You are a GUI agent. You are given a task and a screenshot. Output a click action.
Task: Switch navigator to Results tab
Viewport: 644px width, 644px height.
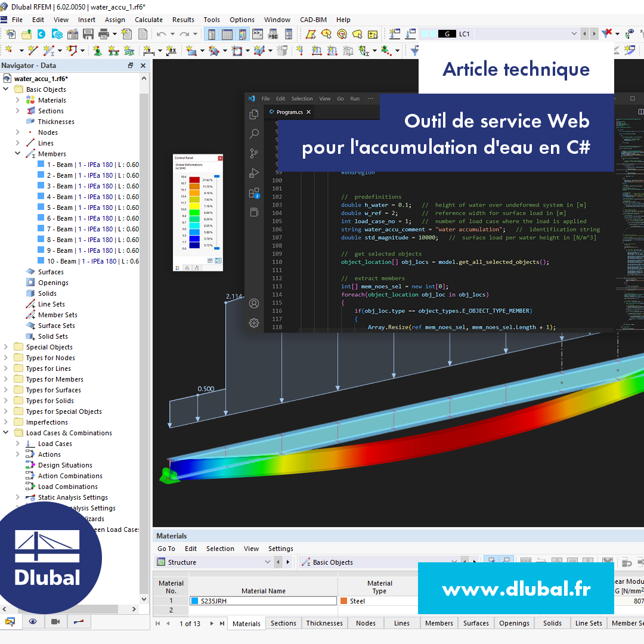[x=79, y=621]
